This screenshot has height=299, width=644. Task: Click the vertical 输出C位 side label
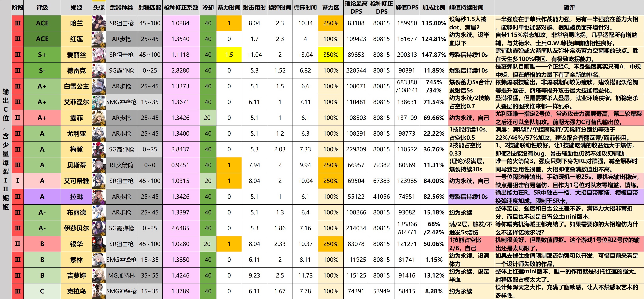6,149
